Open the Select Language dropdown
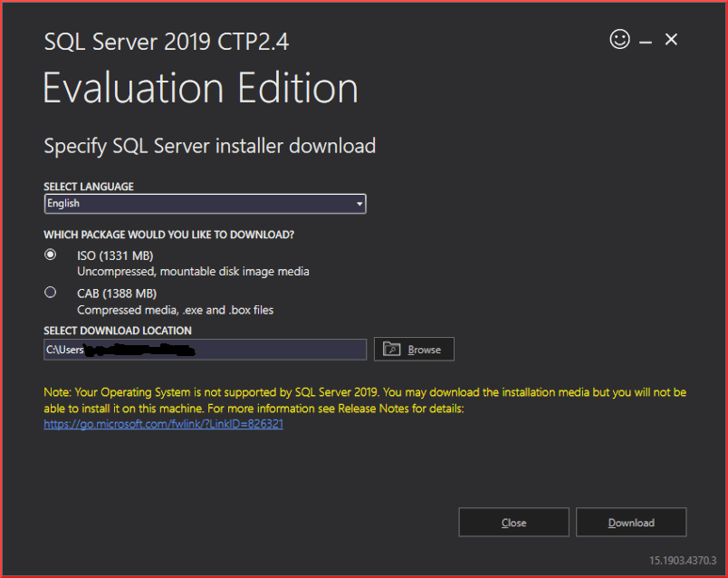Screen dimensions: 728x578 [x=206, y=204]
